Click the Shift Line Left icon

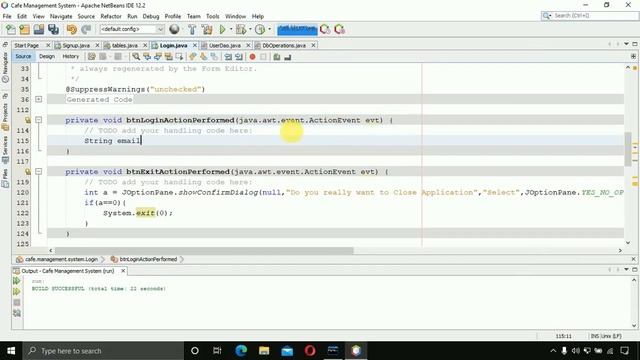[x=228, y=57]
